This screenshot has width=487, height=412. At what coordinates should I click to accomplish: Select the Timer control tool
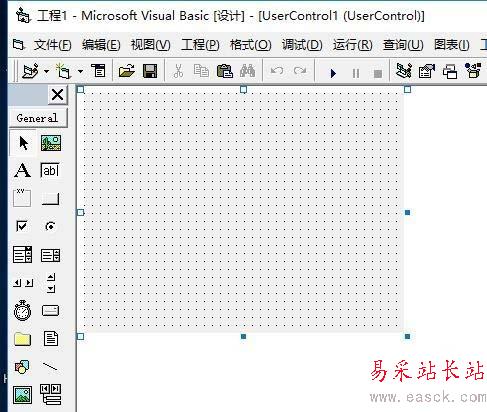(22, 310)
